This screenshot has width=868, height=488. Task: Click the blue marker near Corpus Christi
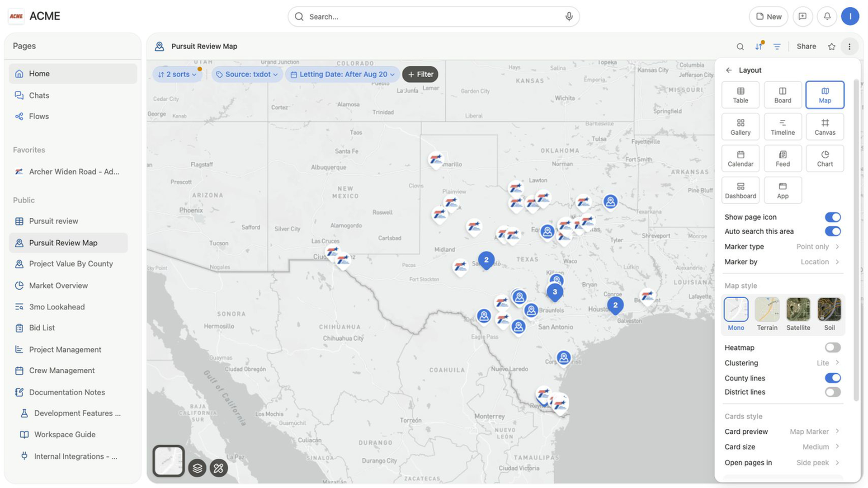click(563, 358)
